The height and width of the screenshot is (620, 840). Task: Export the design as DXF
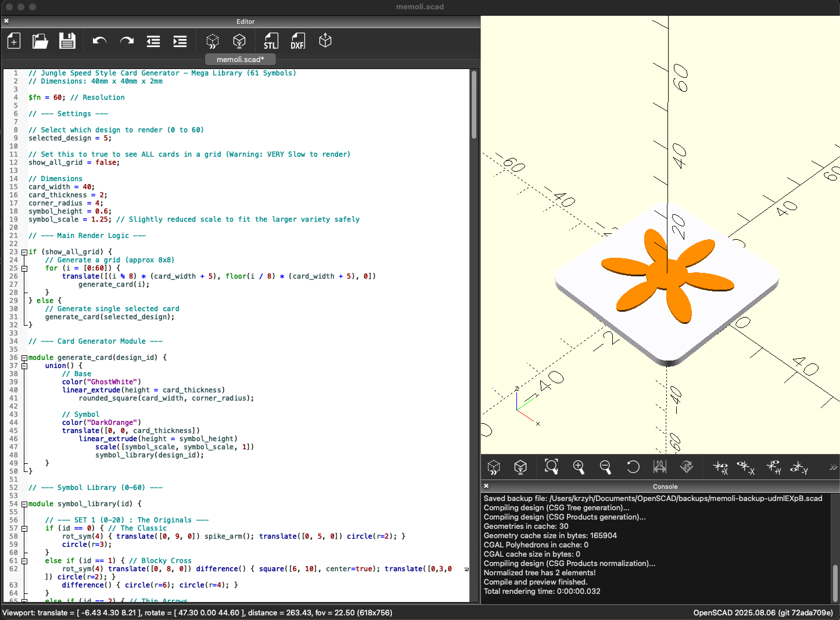point(297,41)
